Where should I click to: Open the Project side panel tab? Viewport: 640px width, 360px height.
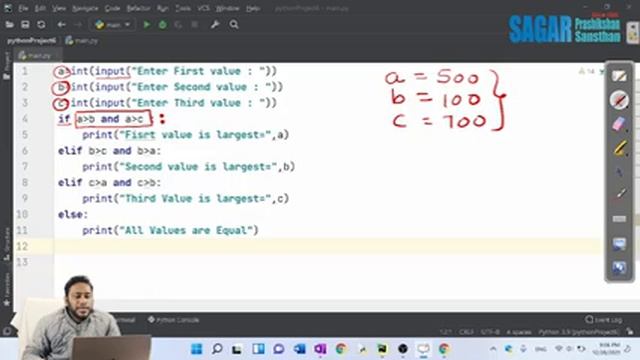[x=7, y=65]
